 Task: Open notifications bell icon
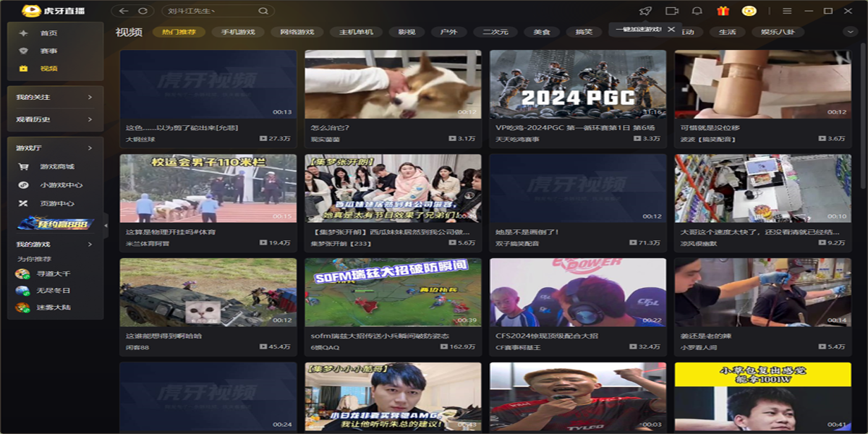(697, 11)
